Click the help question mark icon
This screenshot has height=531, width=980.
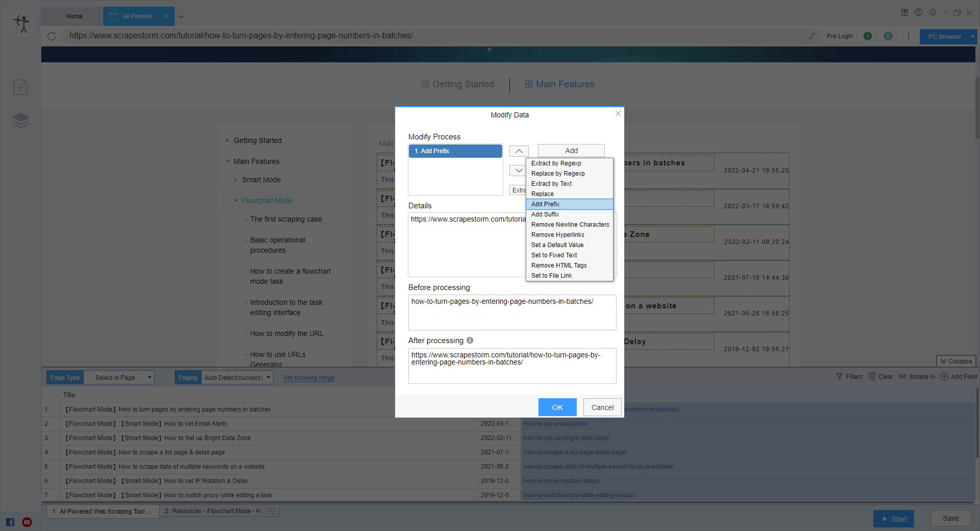coord(918,12)
